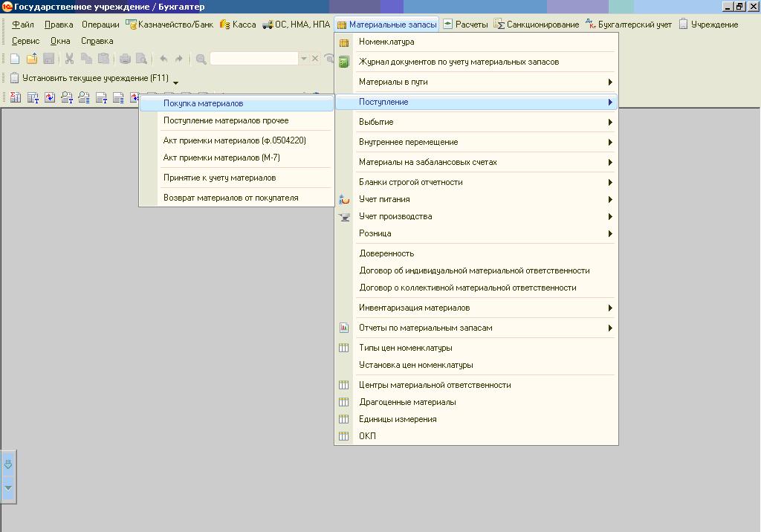This screenshot has width=761, height=532.
Task: Click the Учет питания icon
Action: [344, 199]
